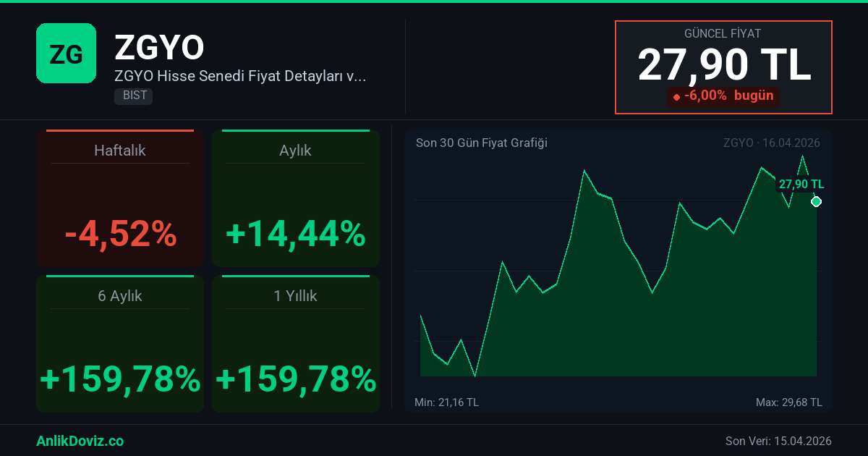Click the ZGYO ticker title

point(159,48)
